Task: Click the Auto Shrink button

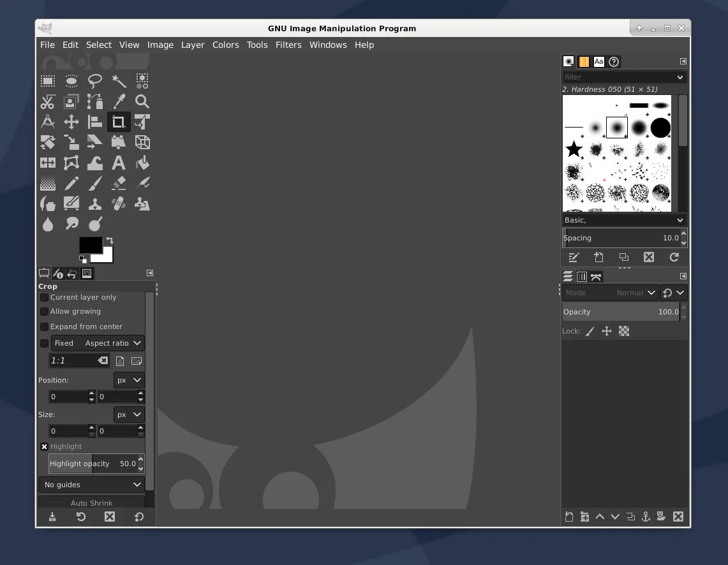Action: (x=92, y=503)
